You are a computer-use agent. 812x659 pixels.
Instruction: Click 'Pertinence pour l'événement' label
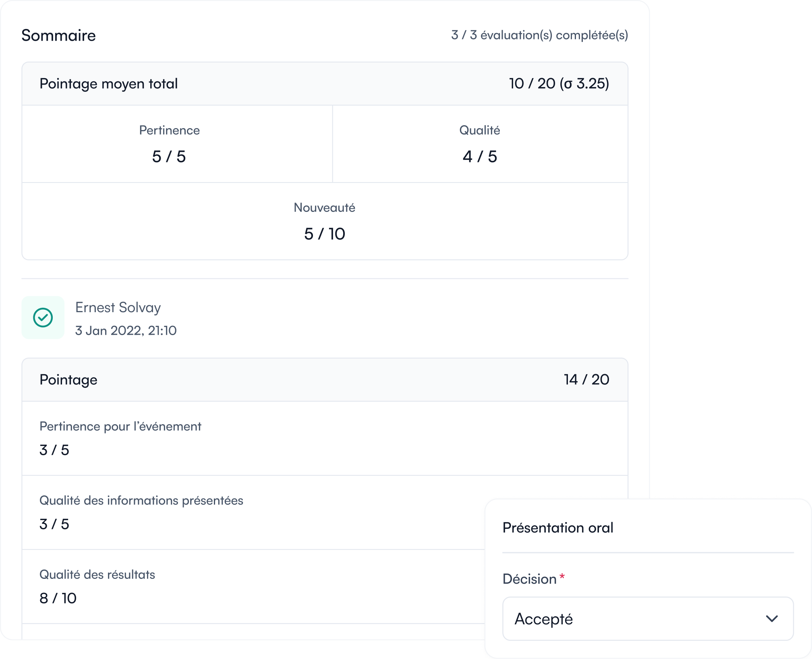tap(120, 427)
